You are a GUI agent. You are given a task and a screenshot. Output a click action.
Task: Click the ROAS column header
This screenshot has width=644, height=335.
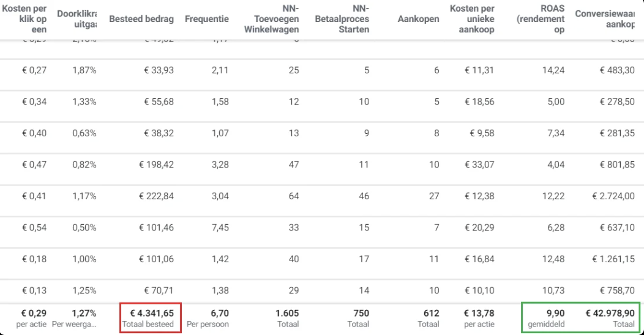coord(541,19)
